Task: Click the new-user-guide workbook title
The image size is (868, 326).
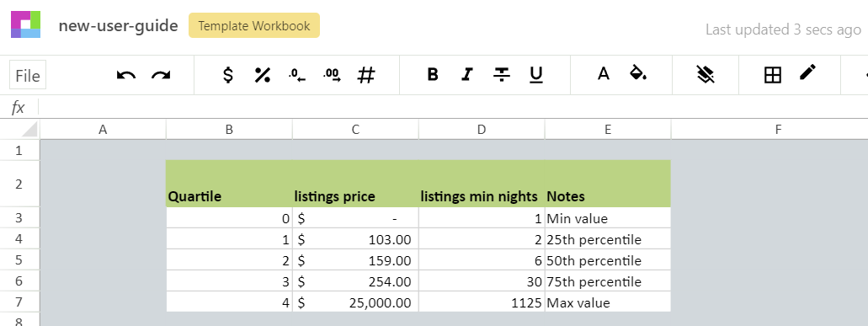Action: click(119, 25)
